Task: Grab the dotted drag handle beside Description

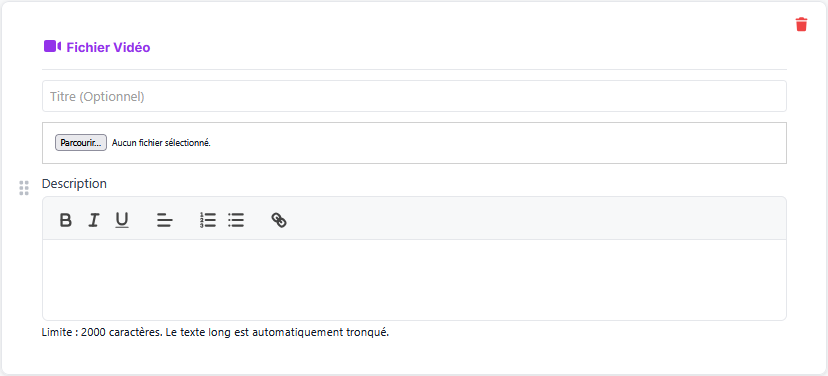Action: 24,188
